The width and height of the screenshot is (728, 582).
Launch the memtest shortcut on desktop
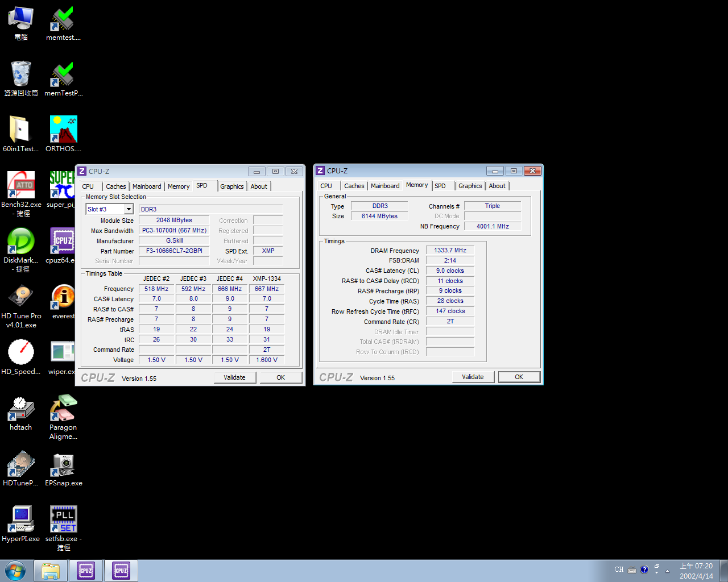63,23
